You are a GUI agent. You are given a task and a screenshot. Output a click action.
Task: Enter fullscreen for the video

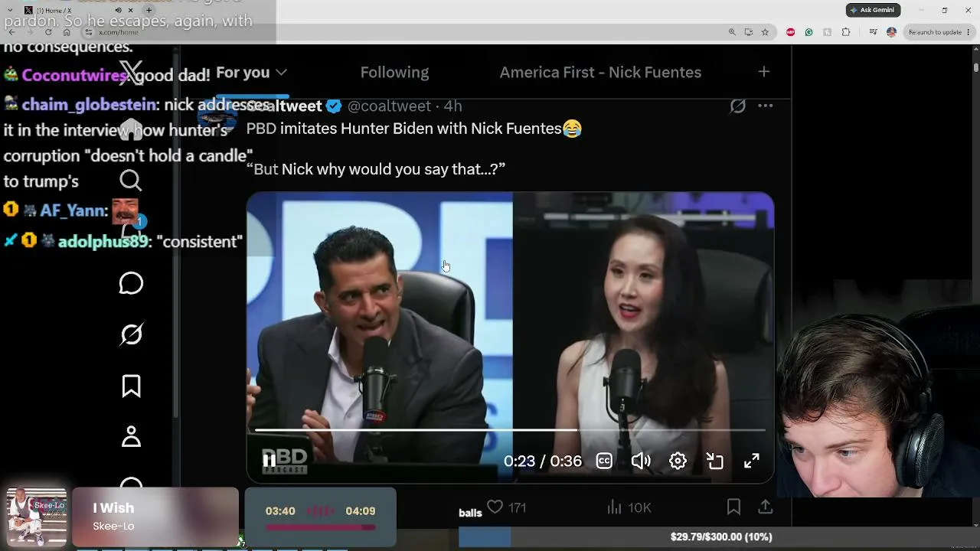[x=752, y=461]
